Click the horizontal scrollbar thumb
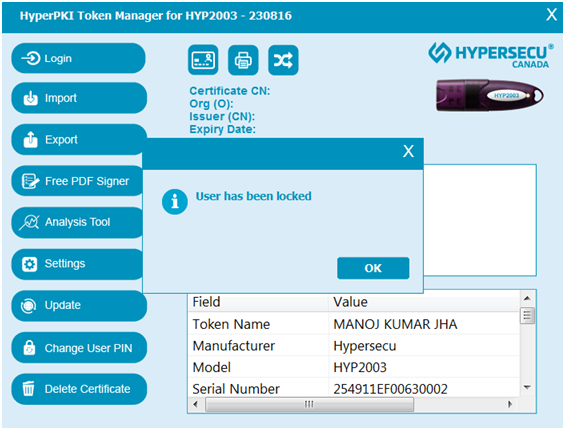The width and height of the screenshot is (565, 430). pyautogui.click(x=309, y=404)
